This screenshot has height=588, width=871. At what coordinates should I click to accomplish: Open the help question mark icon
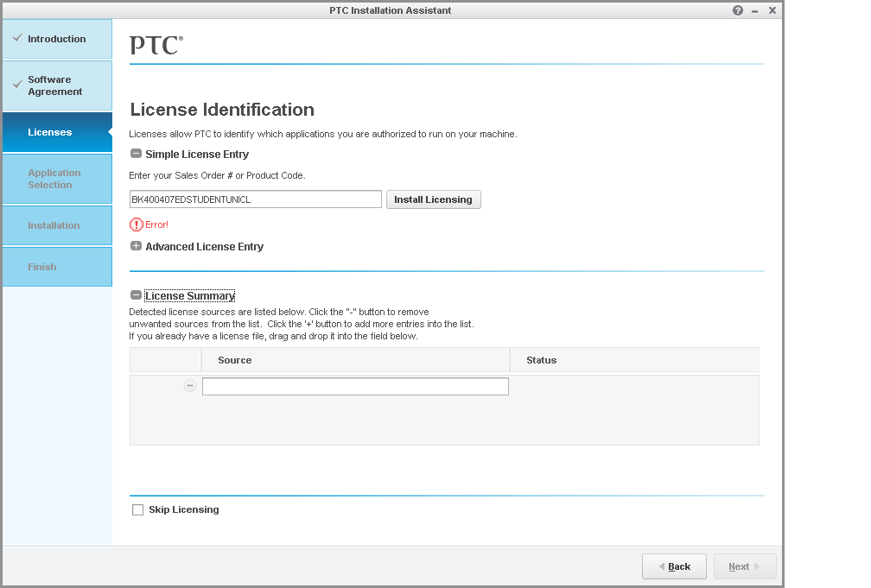737,10
